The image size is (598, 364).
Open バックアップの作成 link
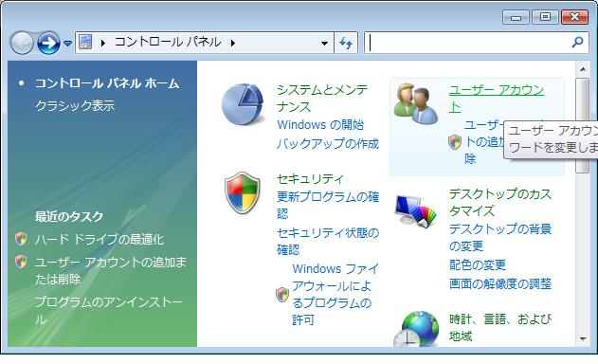(x=328, y=144)
